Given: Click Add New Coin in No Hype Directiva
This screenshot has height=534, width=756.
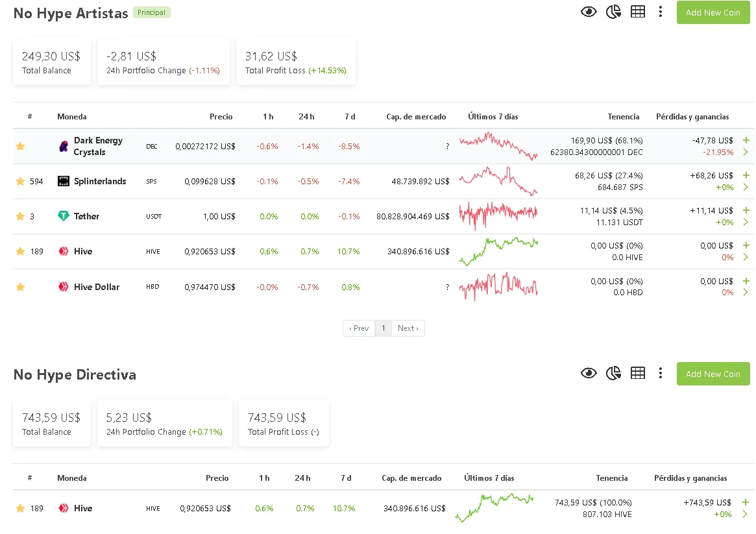Looking at the screenshot, I should click(713, 374).
